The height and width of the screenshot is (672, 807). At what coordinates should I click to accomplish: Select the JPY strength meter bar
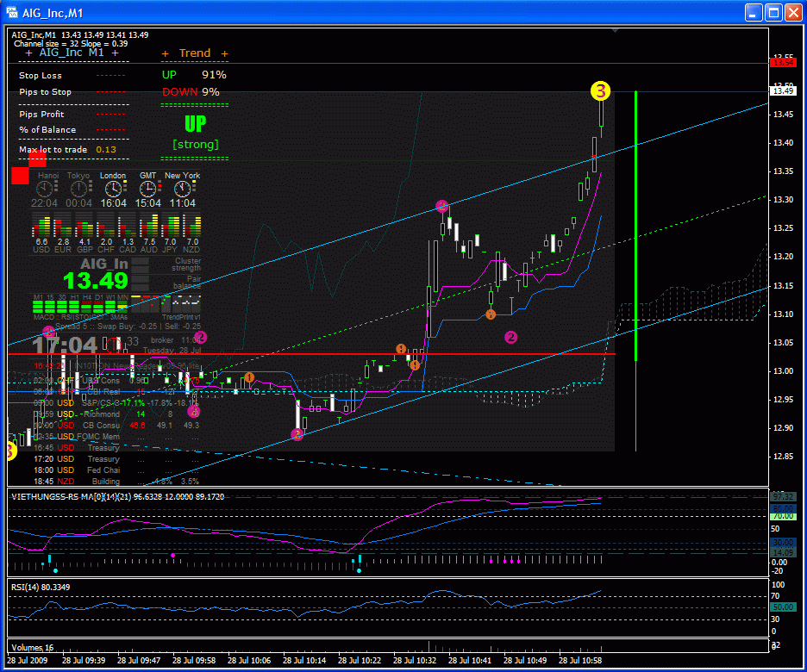point(171,227)
